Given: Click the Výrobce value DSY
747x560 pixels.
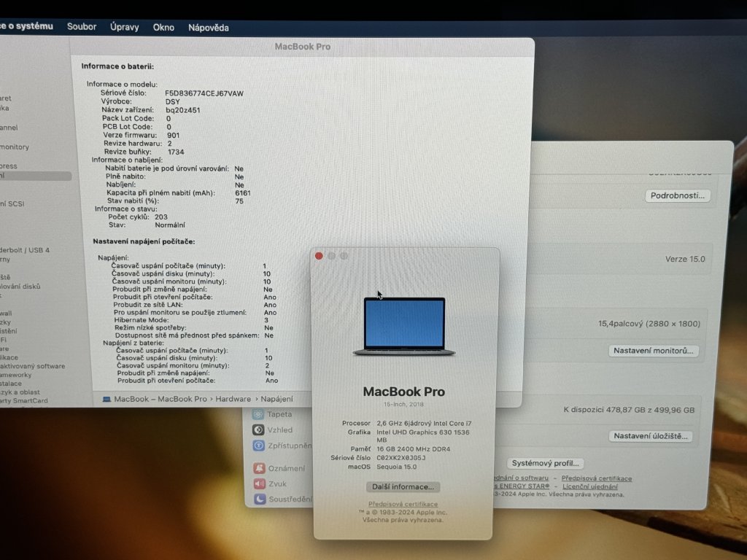Looking at the screenshot, I should [172, 102].
